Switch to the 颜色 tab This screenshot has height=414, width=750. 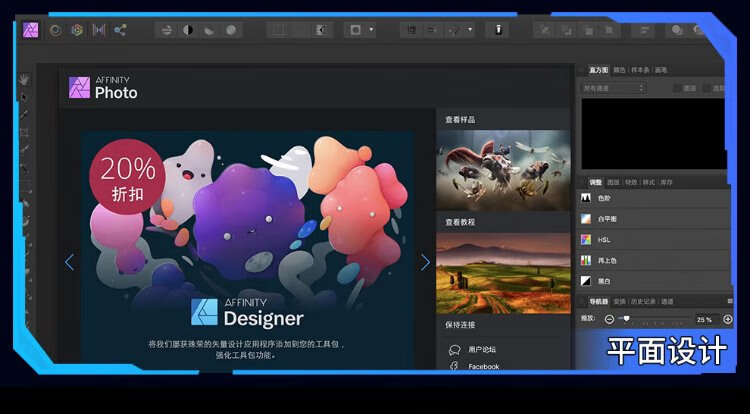coord(620,70)
